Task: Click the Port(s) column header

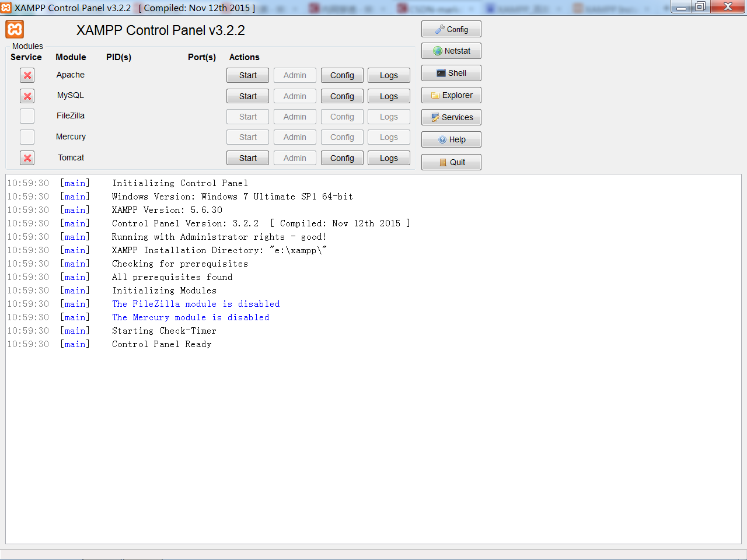Action: point(202,57)
